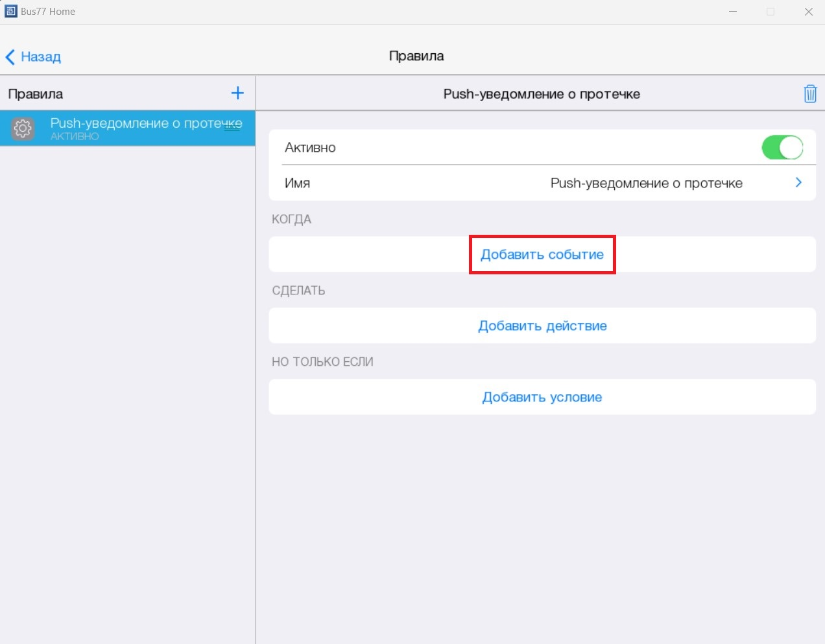Open the name value in the Имя row
The image size is (825, 644).
(x=646, y=184)
